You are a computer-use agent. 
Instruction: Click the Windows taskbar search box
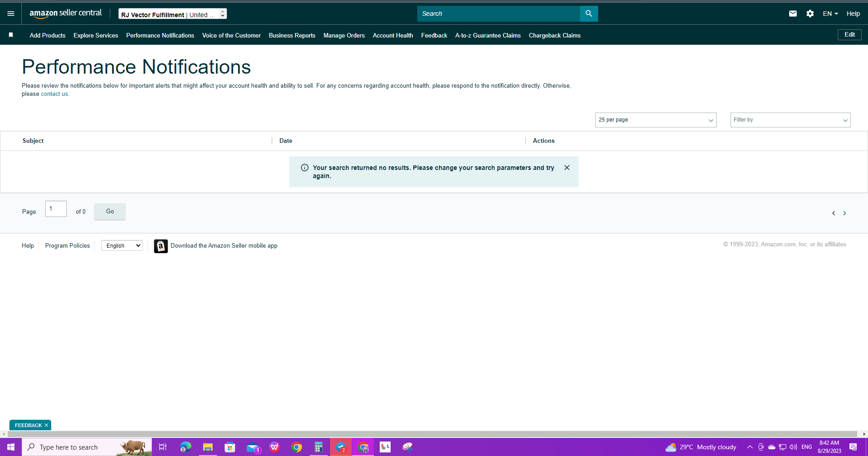pyautogui.click(x=87, y=447)
